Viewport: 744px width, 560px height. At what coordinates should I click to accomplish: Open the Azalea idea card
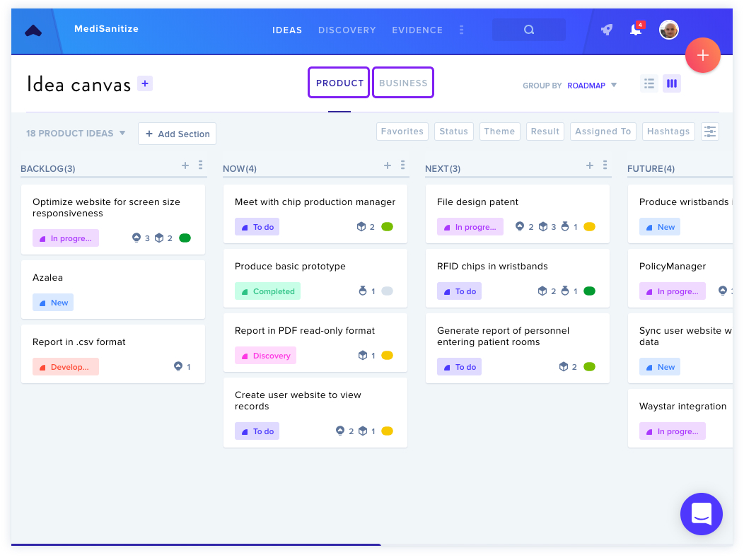(x=113, y=289)
